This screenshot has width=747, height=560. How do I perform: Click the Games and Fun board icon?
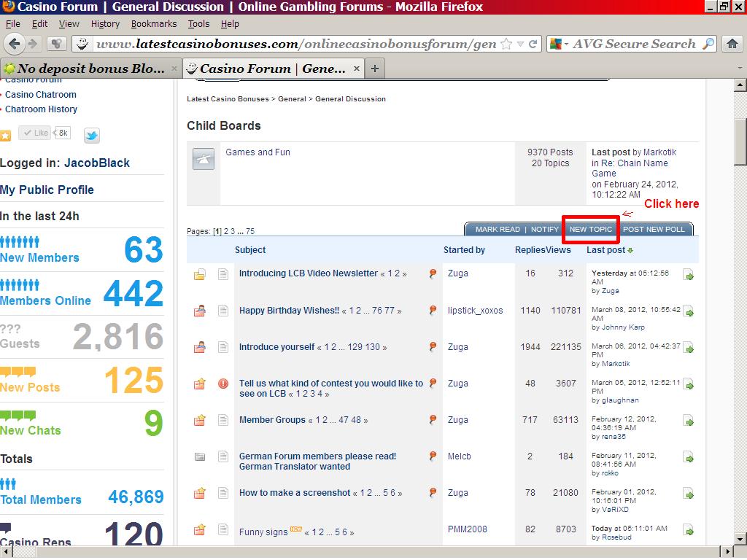pyautogui.click(x=204, y=159)
